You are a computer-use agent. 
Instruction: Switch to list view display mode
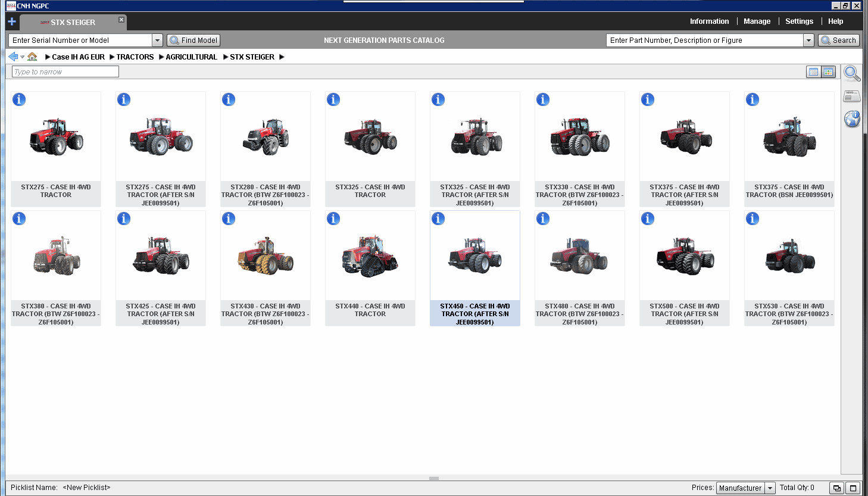(x=814, y=71)
